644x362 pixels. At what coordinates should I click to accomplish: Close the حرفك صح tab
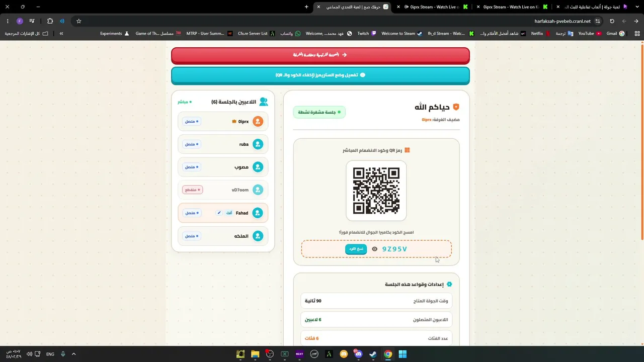tap(318, 7)
